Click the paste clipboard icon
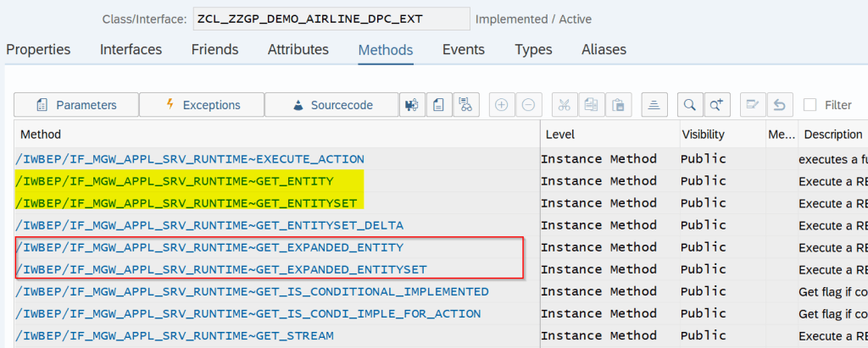This screenshot has height=348, width=868. point(619,105)
